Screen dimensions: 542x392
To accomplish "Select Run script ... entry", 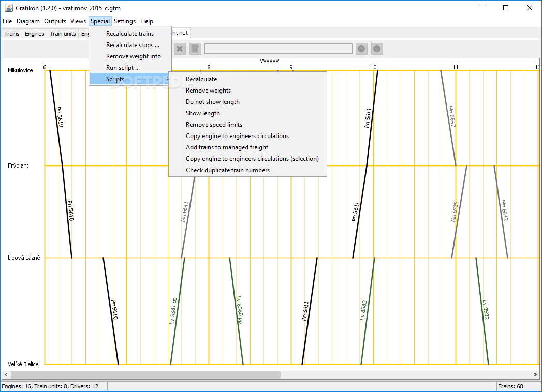I will point(130,68).
